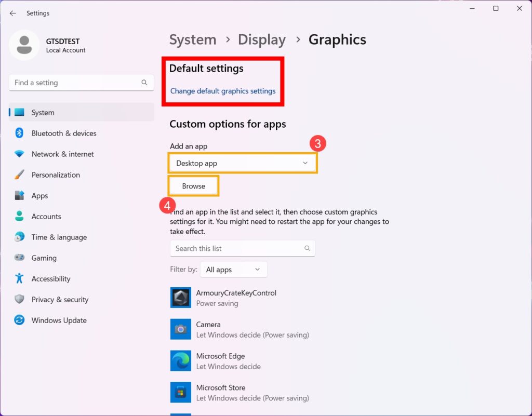
Task: Open Personalization via the brush icon
Action: [19, 175]
